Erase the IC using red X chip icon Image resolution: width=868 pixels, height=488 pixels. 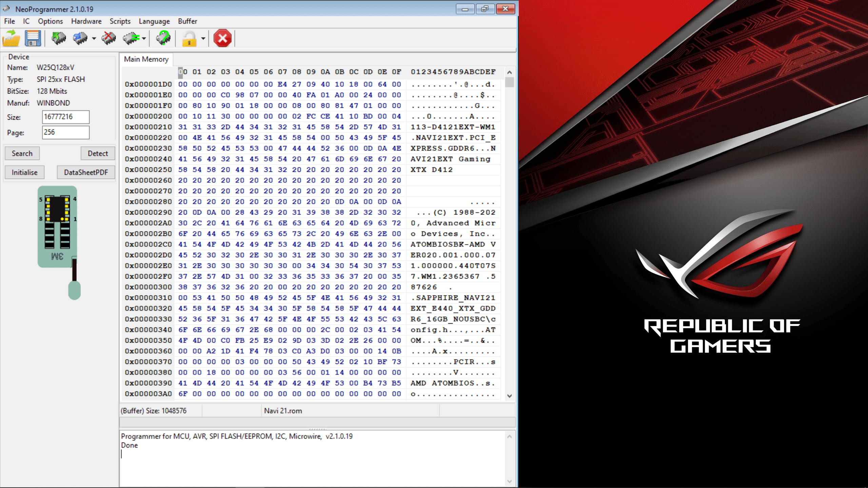108,38
